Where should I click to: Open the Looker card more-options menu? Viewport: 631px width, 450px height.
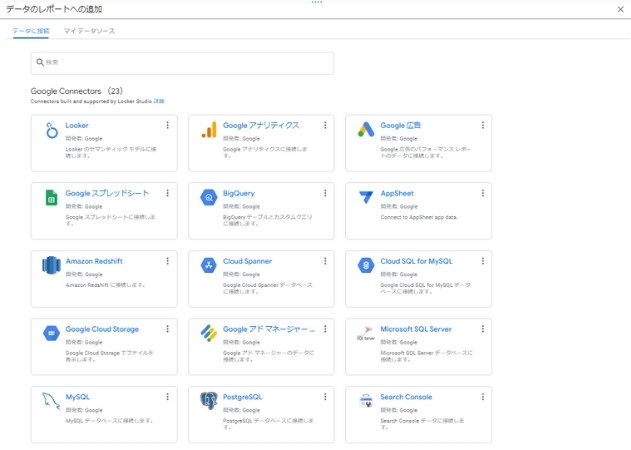click(x=167, y=126)
